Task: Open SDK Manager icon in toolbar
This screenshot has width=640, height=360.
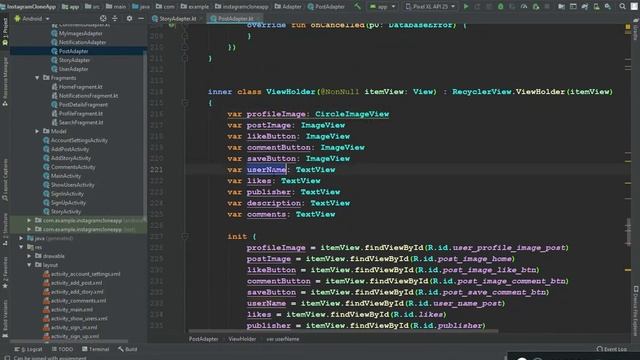Action: pos(608,7)
